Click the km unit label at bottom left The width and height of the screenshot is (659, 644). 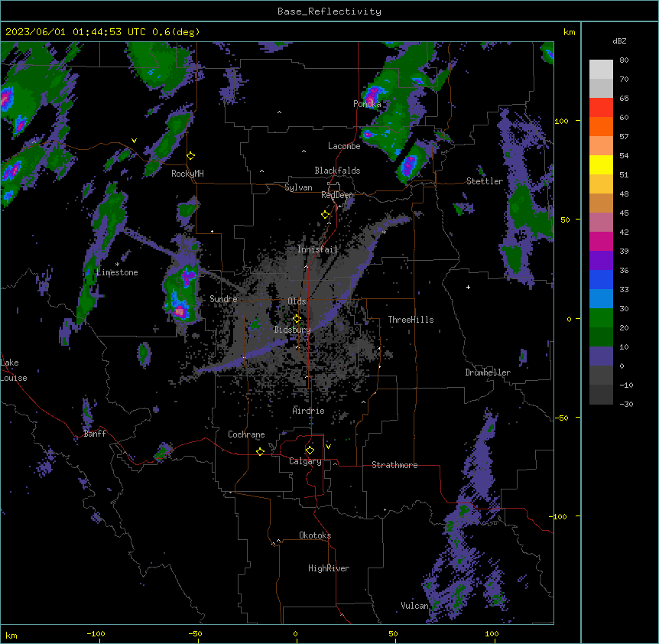pyautogui.click(x=11, y=635)
